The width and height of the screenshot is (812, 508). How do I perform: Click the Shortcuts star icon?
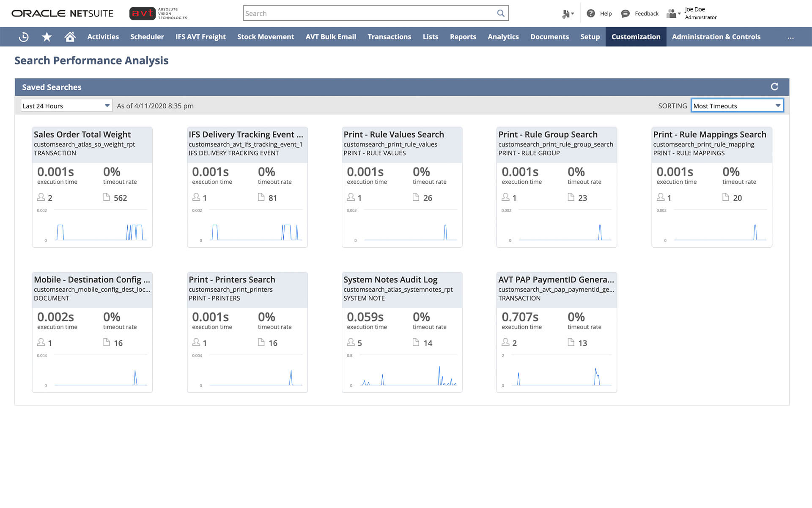click(x=47, y=37)
